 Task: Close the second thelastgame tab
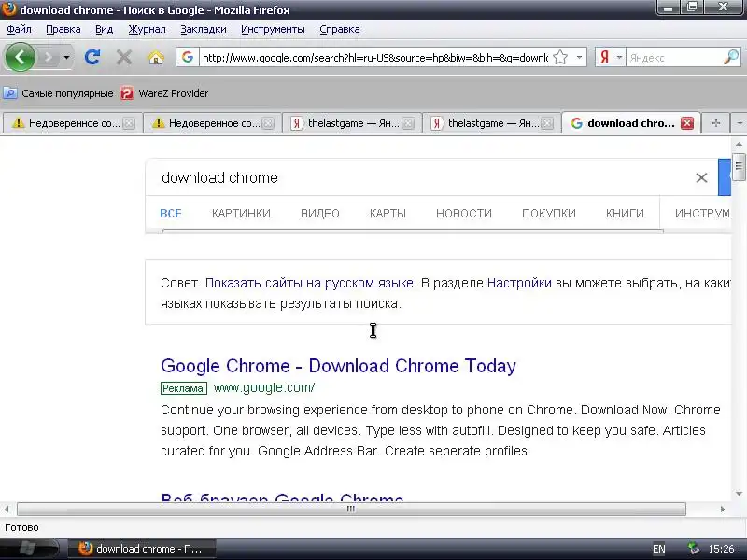point(547,123)
